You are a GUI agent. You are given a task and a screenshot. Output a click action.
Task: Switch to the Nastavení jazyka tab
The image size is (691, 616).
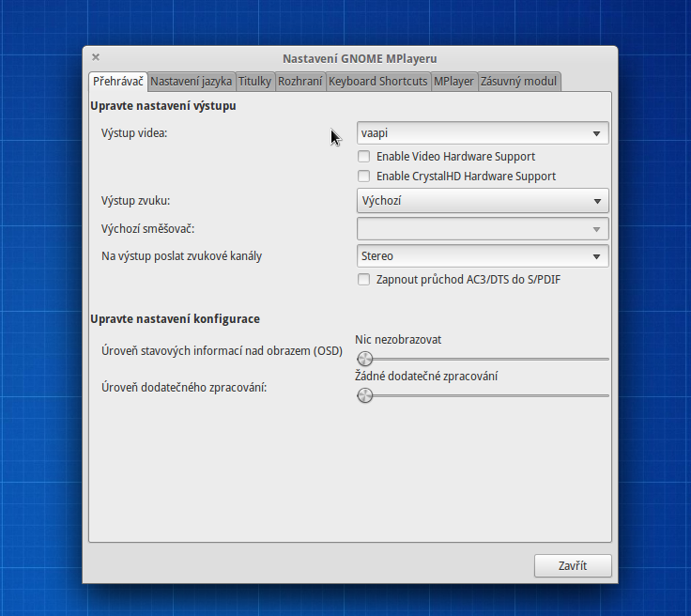[x=191, y=82]
